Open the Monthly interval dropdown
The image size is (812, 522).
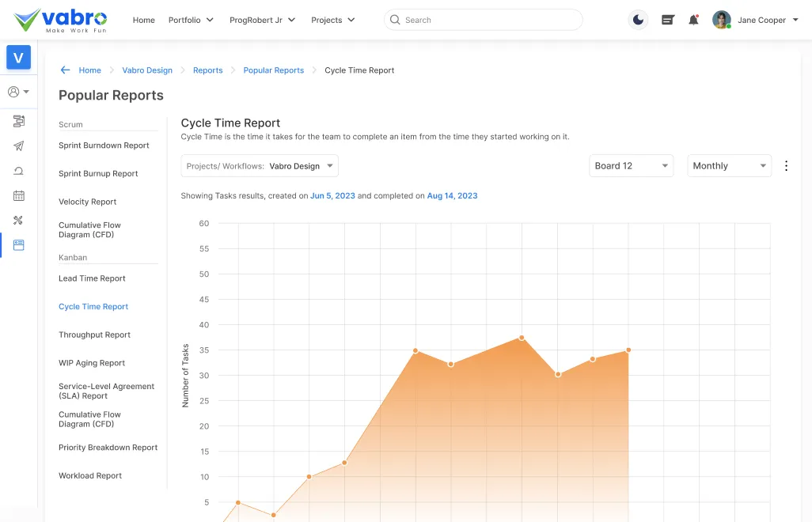point(728,166)
